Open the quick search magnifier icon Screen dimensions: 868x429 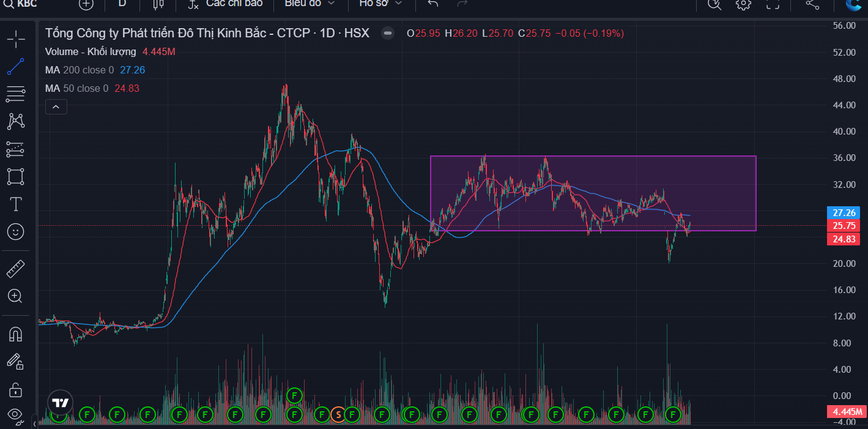point(714,4)
